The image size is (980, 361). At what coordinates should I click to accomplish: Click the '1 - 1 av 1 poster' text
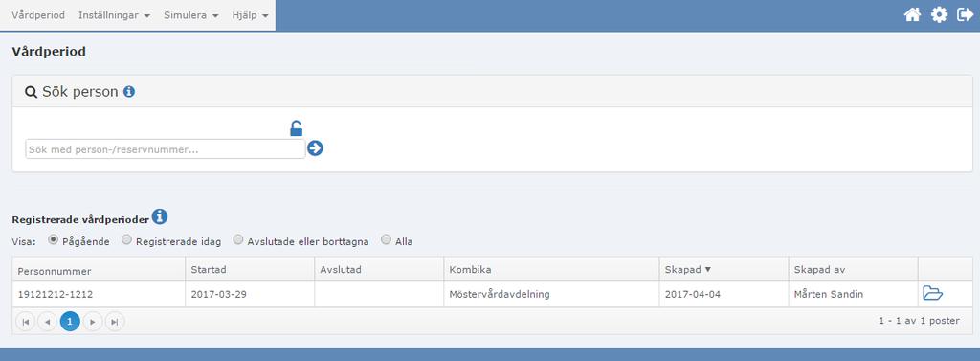[x=919, y=321]
